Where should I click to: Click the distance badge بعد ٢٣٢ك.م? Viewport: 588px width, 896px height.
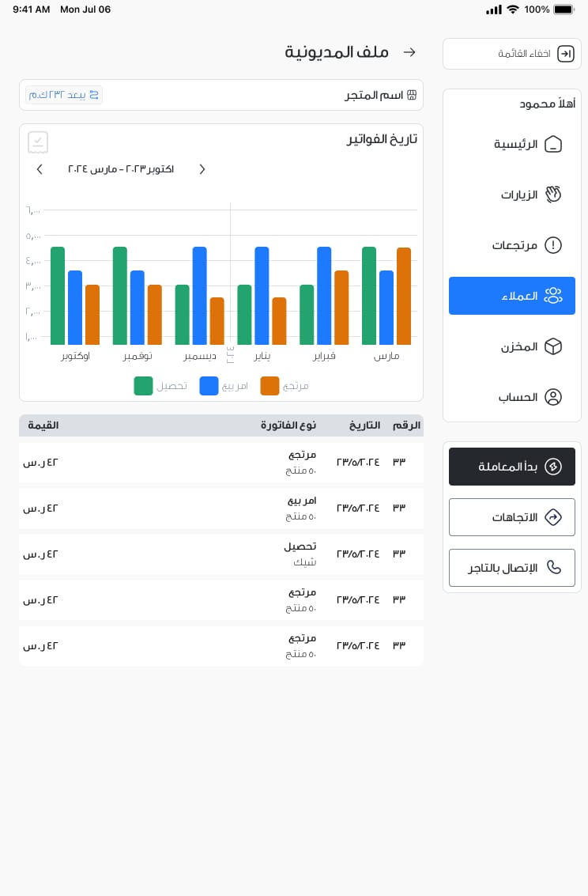click(64, 95)
